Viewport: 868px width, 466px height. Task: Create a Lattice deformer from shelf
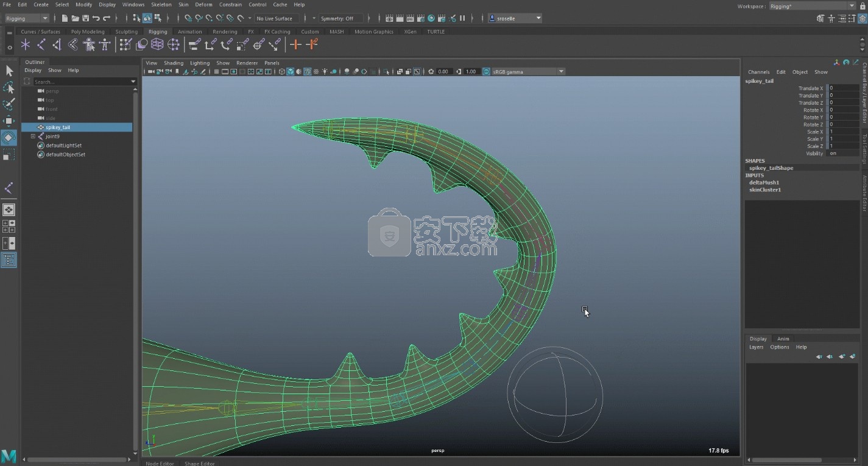(x=157, y=44)
